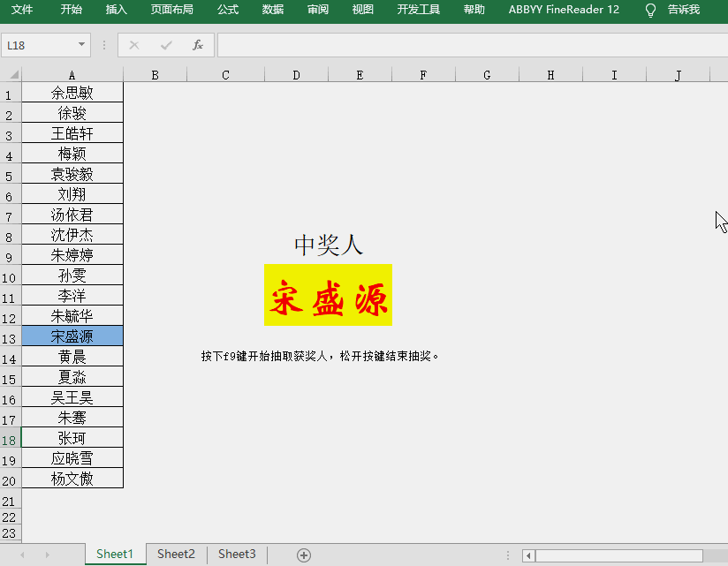Click cell containing 梅颖
The image size is (728, 566).
72,153
